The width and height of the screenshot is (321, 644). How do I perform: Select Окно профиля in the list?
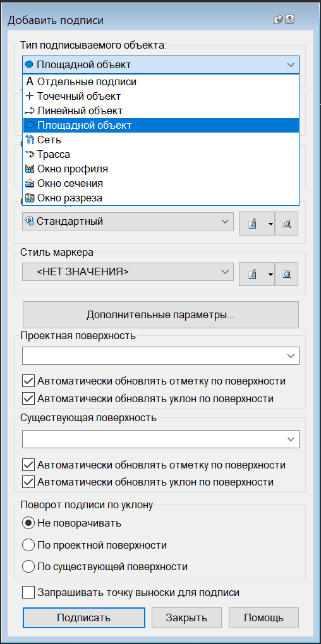(x=160, y=169)
